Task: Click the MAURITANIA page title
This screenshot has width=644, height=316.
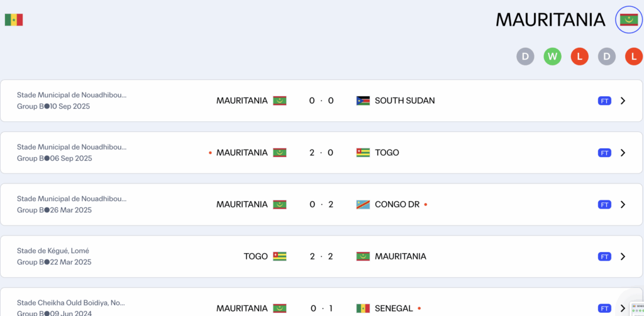Action: [550, 20]
